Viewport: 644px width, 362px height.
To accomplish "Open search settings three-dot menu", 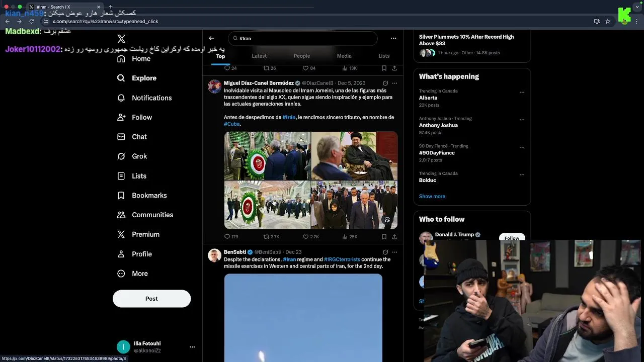I will [393, 38].
